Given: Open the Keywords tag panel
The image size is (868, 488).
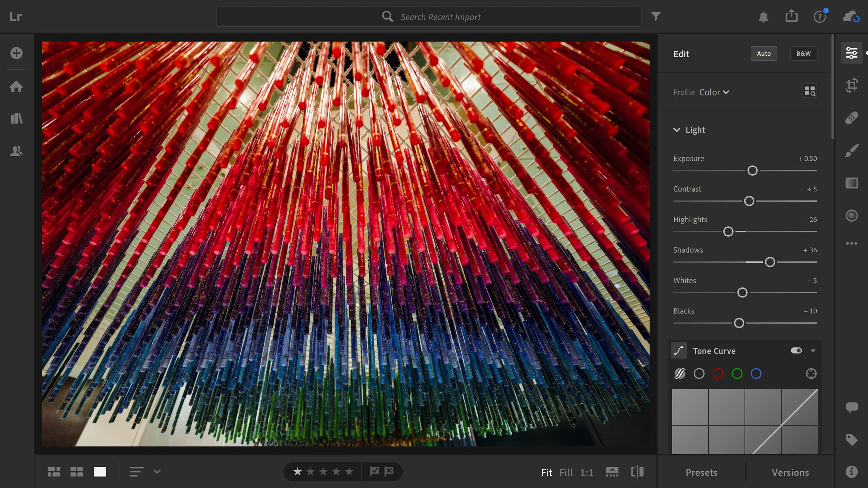Looking at the screenshot, I should tap(851, 440).
